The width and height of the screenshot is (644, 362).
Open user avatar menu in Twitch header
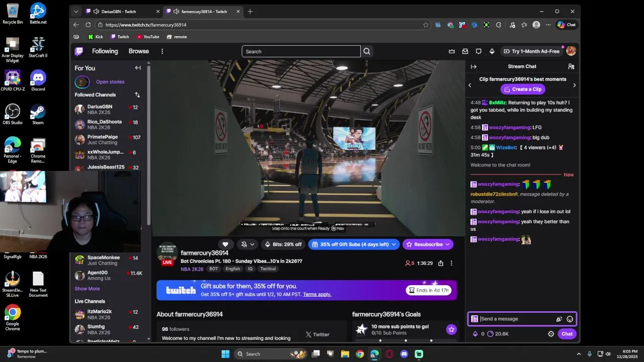click(x=571, y=51)
